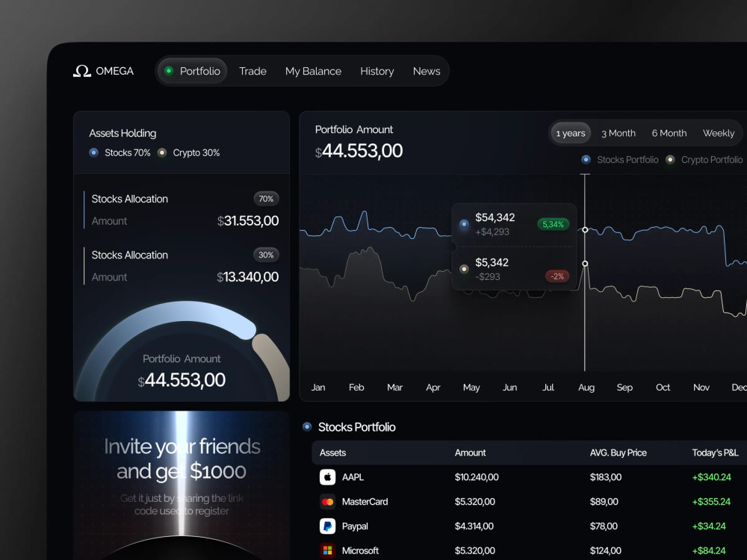Viewport: 747px width, 560px height.
Task: Click the Nov axis label
Action: pos(701,387)
